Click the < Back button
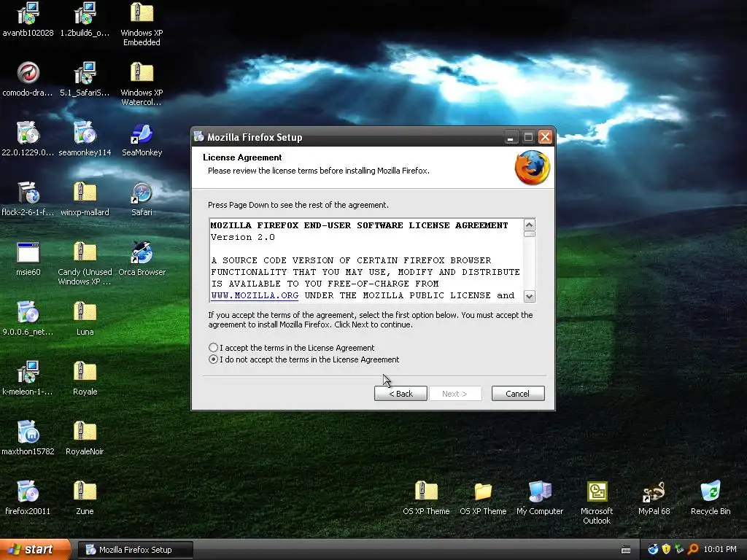 400,393
